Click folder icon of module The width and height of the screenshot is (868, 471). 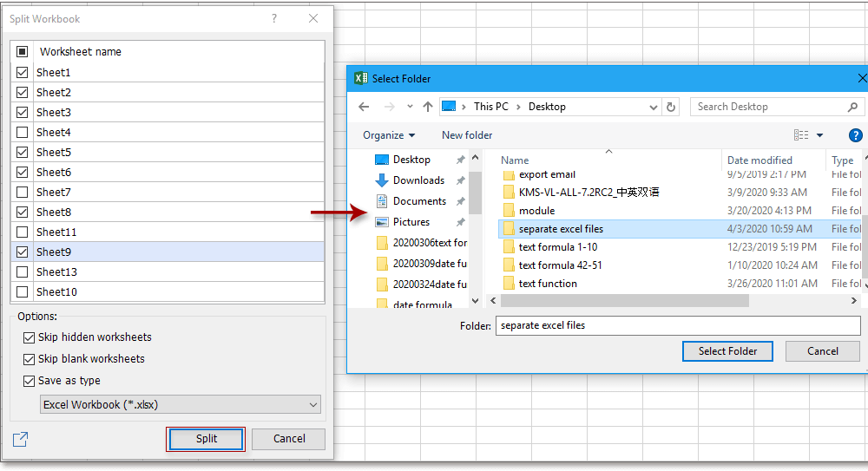(509, 210)
